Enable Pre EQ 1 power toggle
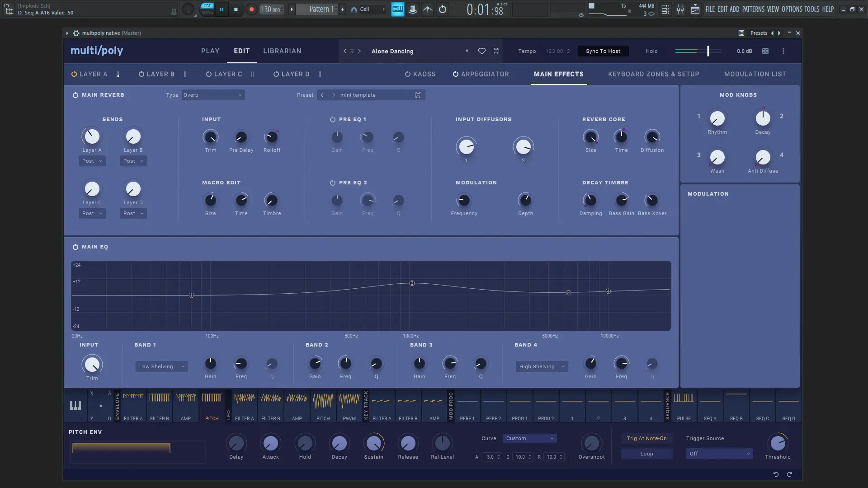868x488 pixels. click(x=333, y=119)
